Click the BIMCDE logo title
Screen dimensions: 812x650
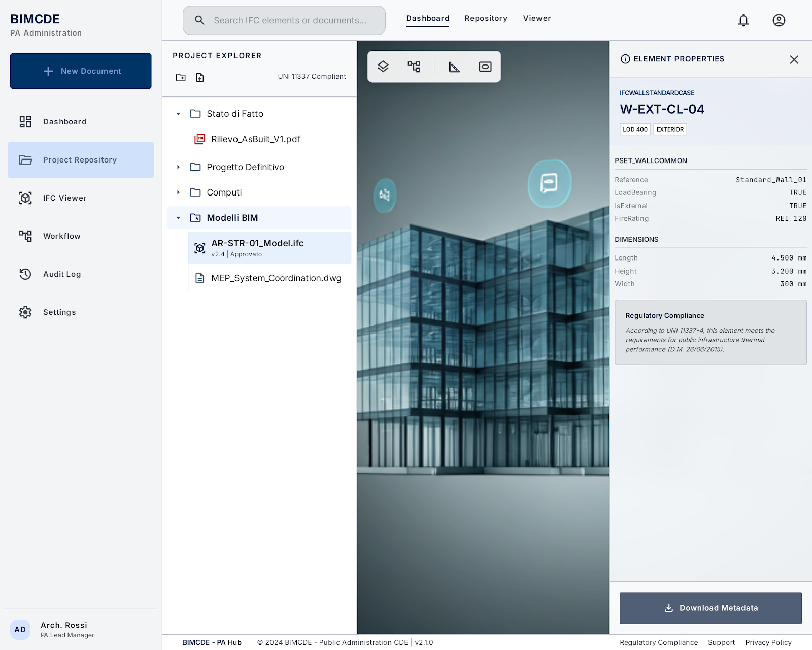click(35, 19)
